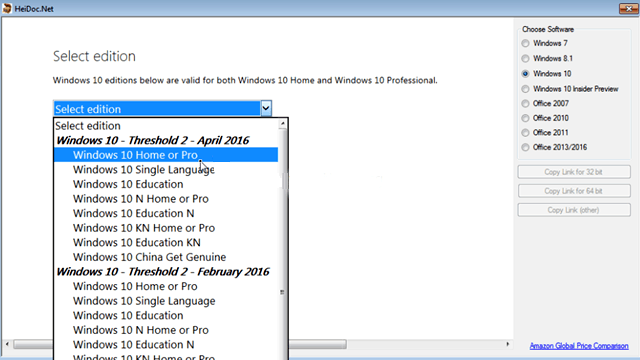Select Windows 10 Education KN entry
Viewport: 640px width, 360px height.
(x=166, y=242)
